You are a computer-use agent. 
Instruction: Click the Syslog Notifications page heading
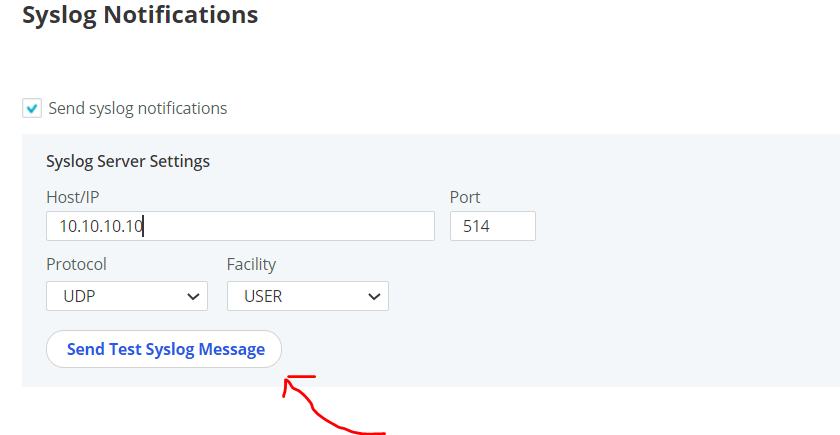140,15
